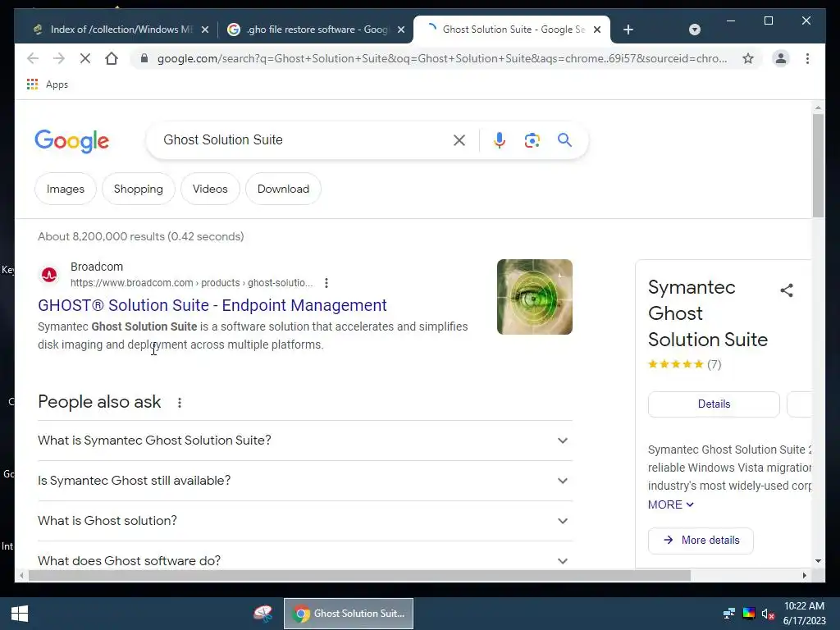Open the Broadcom site URL link
Viewport: 840px width, 630px height.
pyautogui.click(x=191, y=283)
